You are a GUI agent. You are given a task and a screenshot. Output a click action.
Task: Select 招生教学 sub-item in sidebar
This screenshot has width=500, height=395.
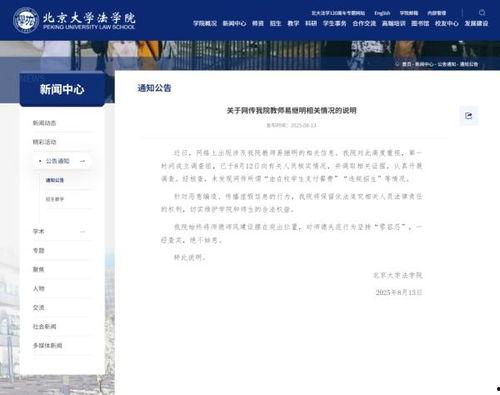[x=55, y=199]
